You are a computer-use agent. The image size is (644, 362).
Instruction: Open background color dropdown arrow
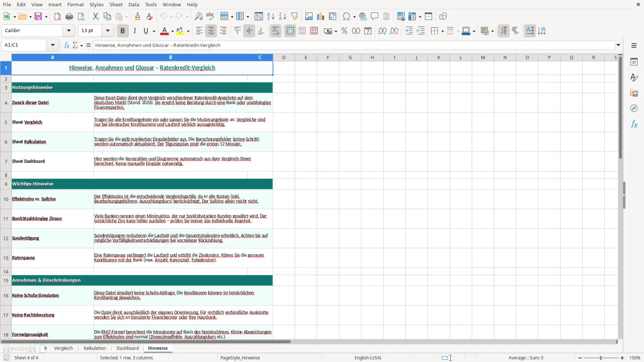(x=188, y=31)
